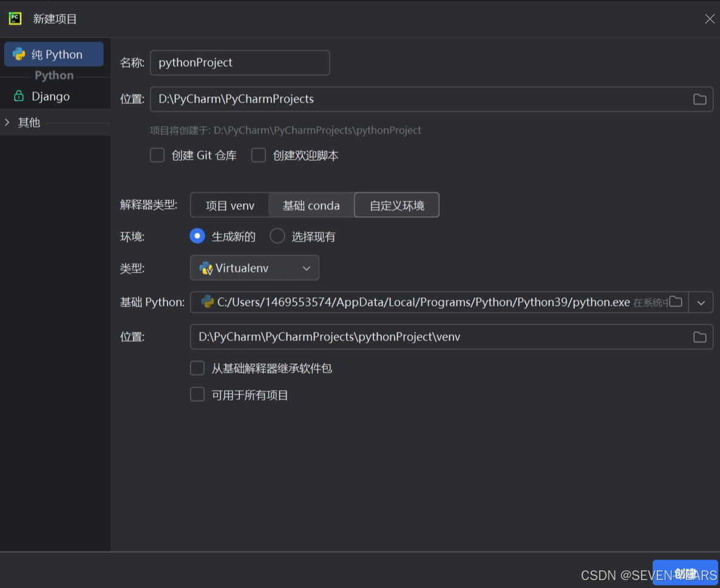Expand the base Python interpreter dropdown arrow
The image size is (720, 588).
(701, 302)
